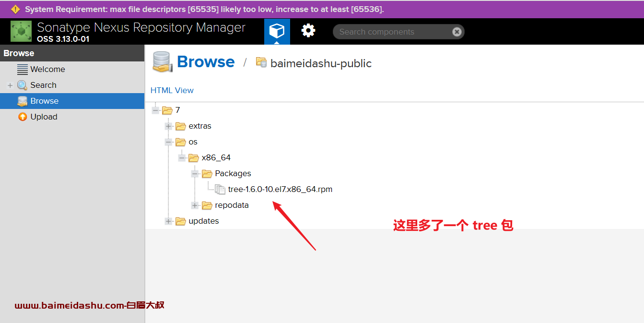Open the Browse cube icon in header
The image size is (644, 323).
point(277,32)
